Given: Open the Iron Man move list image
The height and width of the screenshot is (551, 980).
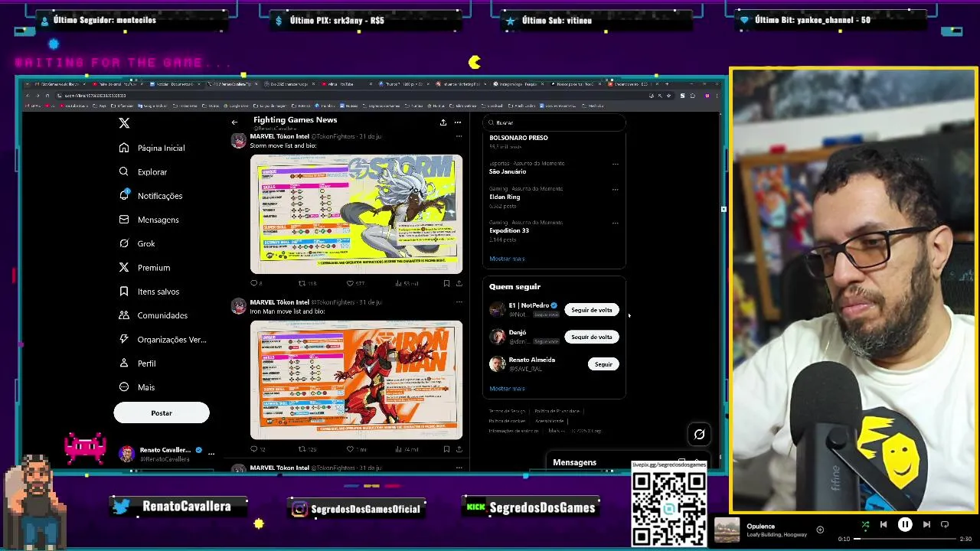Looking at the screenshot, I should (356, 380).
